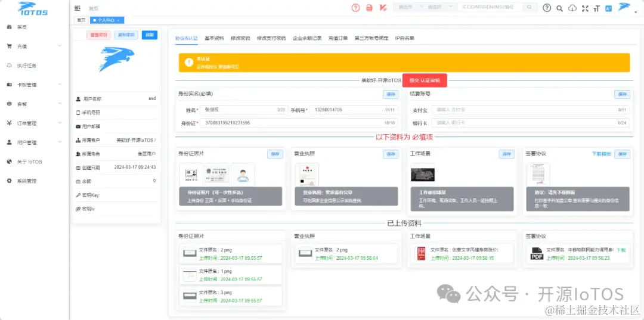The image size is (644, 320).
Task: Click the 卡板管理 card icon in sidebar
Action: [x=9, y=85]
